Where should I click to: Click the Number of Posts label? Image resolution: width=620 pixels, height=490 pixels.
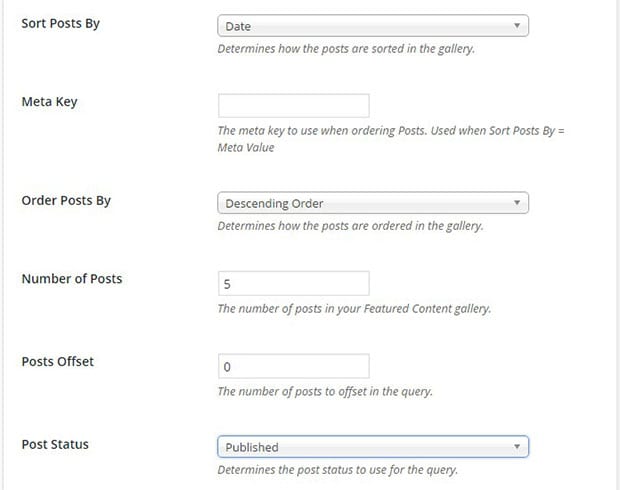click(x=72, y=279)
